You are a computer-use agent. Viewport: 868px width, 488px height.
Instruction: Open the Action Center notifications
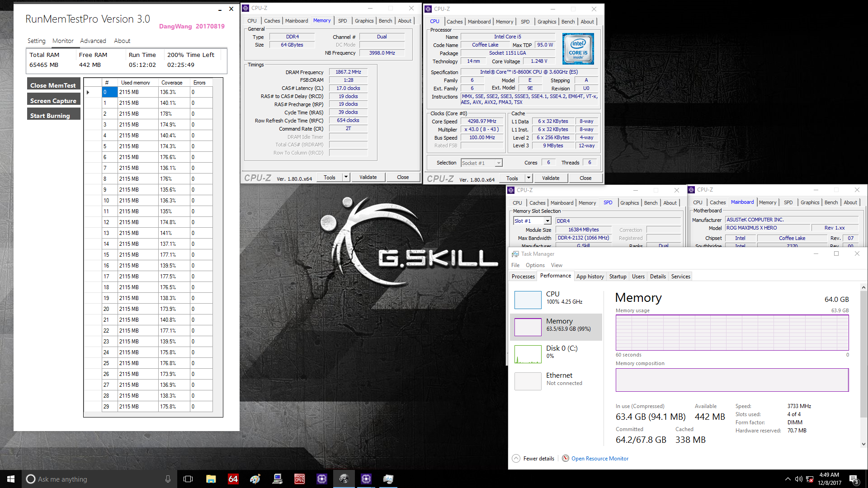point(854,479)
